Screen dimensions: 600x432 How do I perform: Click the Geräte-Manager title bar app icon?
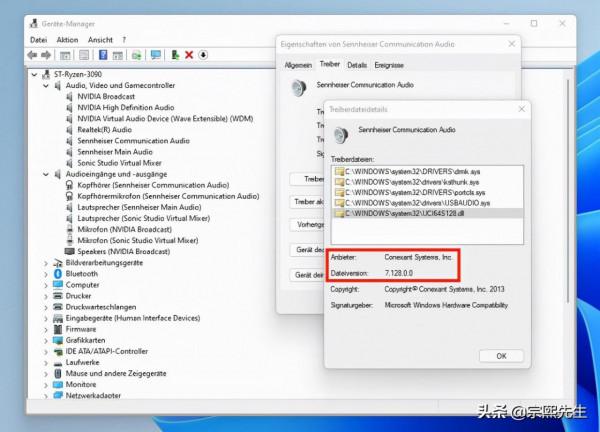[34, 24]
